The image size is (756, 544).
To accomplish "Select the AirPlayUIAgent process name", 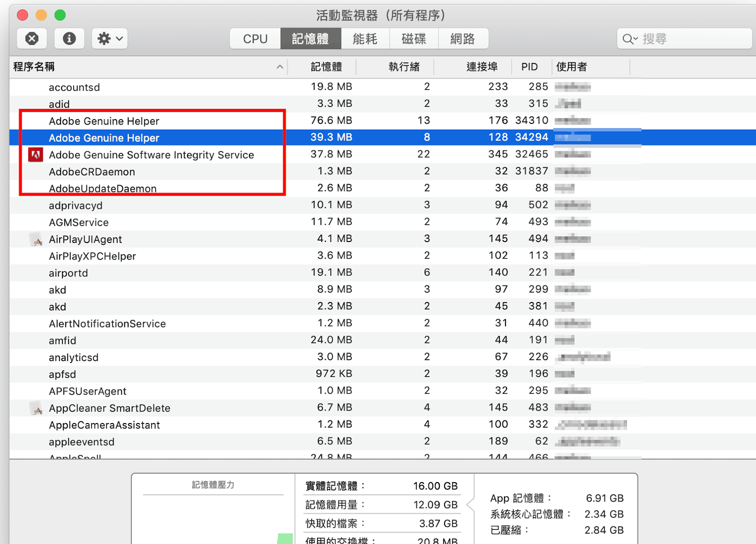I will click(85, 239).
